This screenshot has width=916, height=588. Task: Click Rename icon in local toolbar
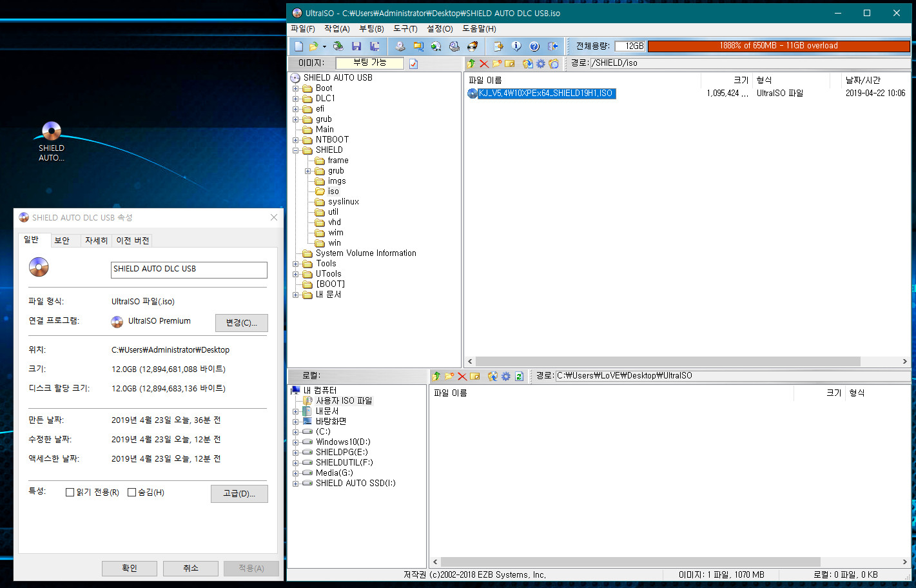pyautogui.click(x=475, y=376)
